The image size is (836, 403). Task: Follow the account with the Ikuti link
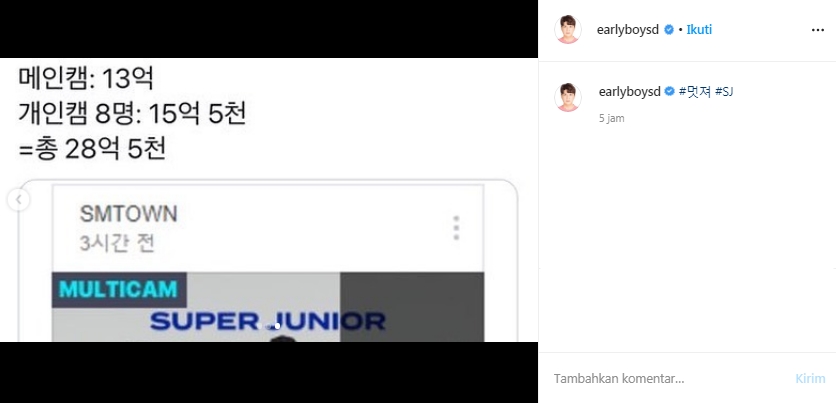[699, 30]
